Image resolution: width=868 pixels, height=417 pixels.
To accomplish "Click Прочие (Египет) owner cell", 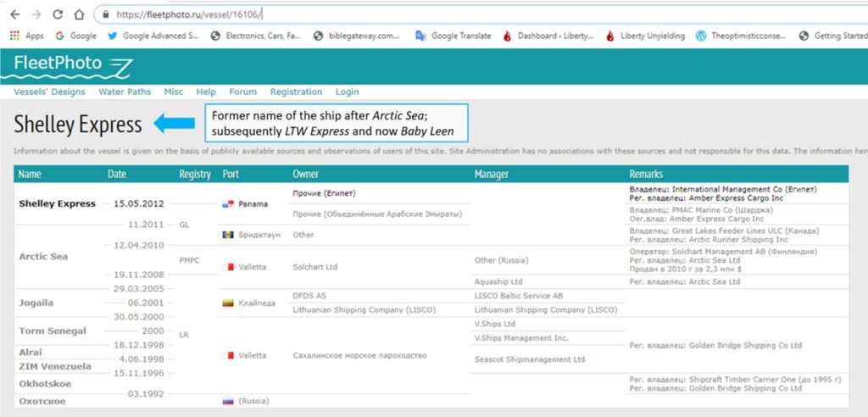I will click(x=324, y=194).
